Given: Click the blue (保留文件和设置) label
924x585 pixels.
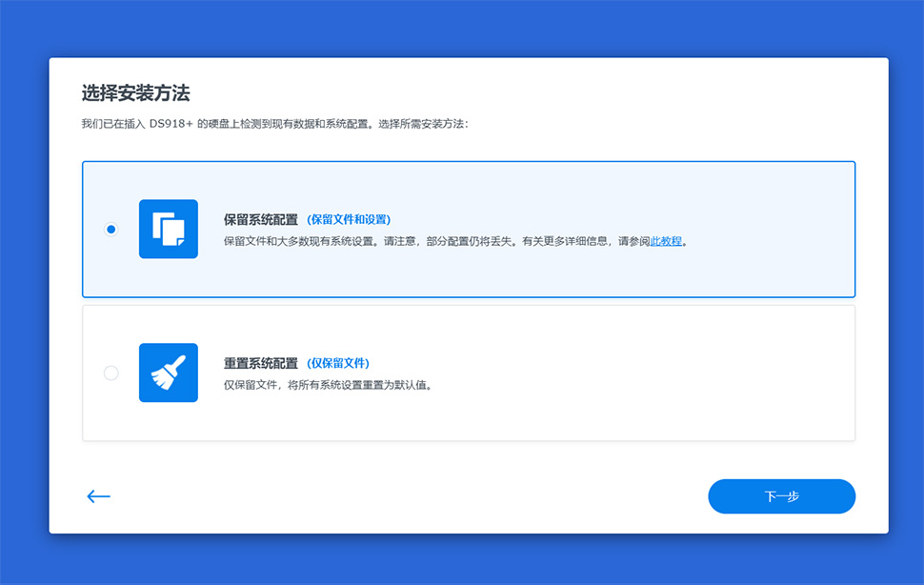Looking at the screenshot, I should 349,219.
